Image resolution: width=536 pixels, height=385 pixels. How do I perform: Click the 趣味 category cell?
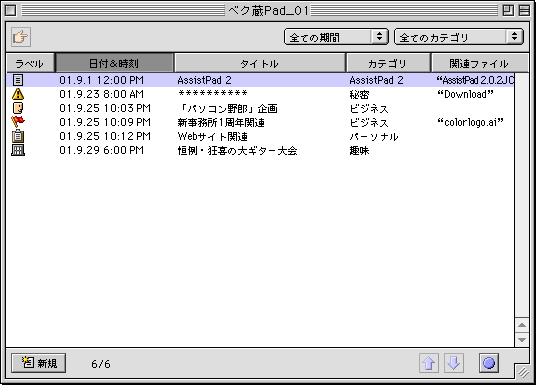359,150
